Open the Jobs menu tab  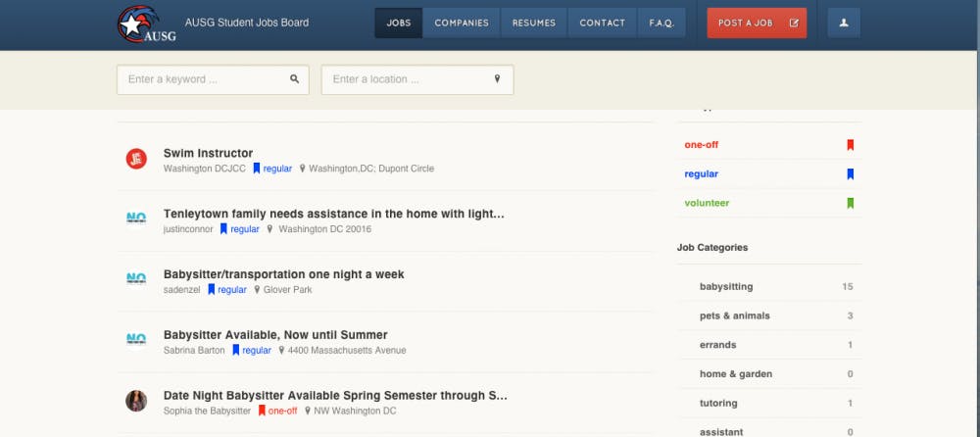pyautogui.click(x=399, y=23)
